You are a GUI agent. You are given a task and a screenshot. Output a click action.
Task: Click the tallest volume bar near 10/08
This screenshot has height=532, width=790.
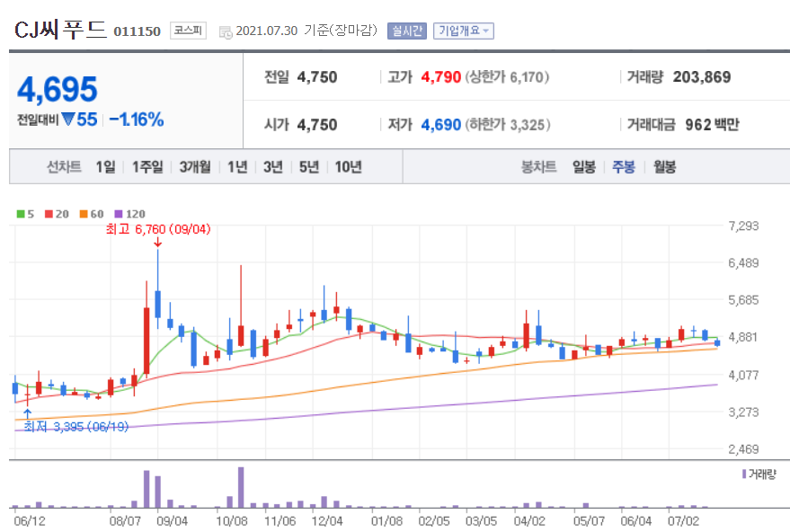pyautogui.click(x=241, y=487)
